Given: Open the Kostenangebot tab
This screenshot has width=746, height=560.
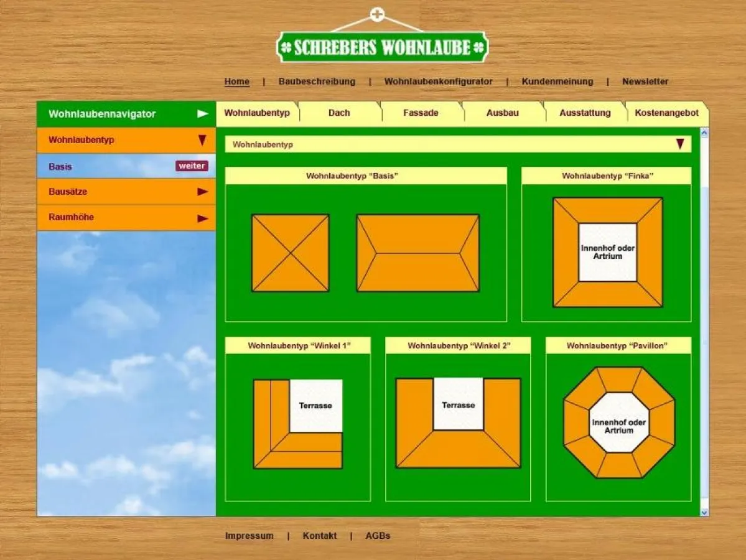Looking at the screenshot, I should (x=666, y=113).
